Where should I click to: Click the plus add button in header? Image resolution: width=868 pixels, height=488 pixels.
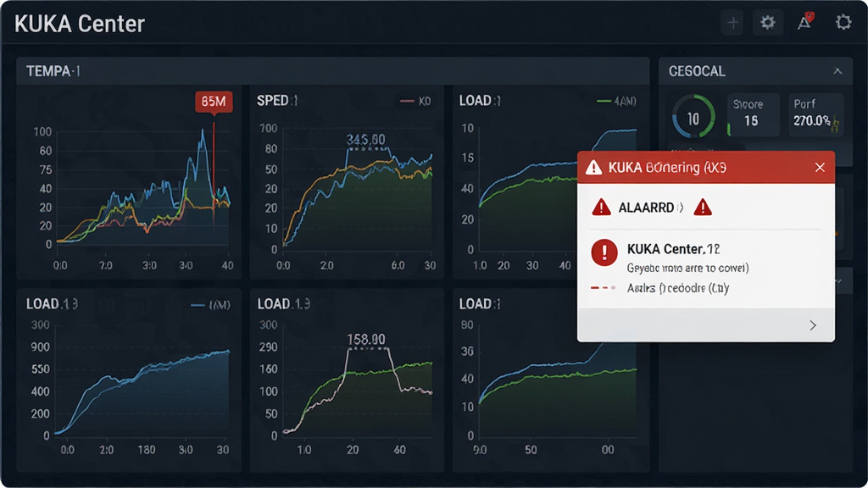click(x=732, y=23)
